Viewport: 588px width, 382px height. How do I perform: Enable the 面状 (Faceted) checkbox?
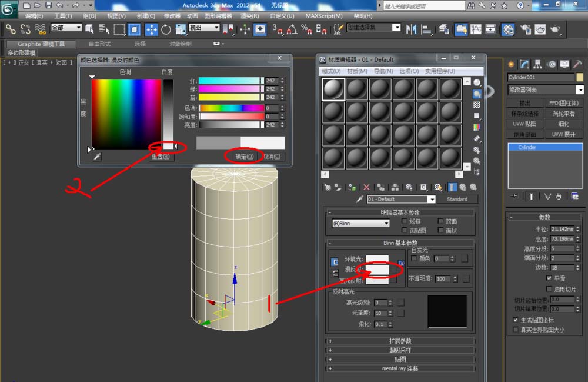(x=440, y=230)
